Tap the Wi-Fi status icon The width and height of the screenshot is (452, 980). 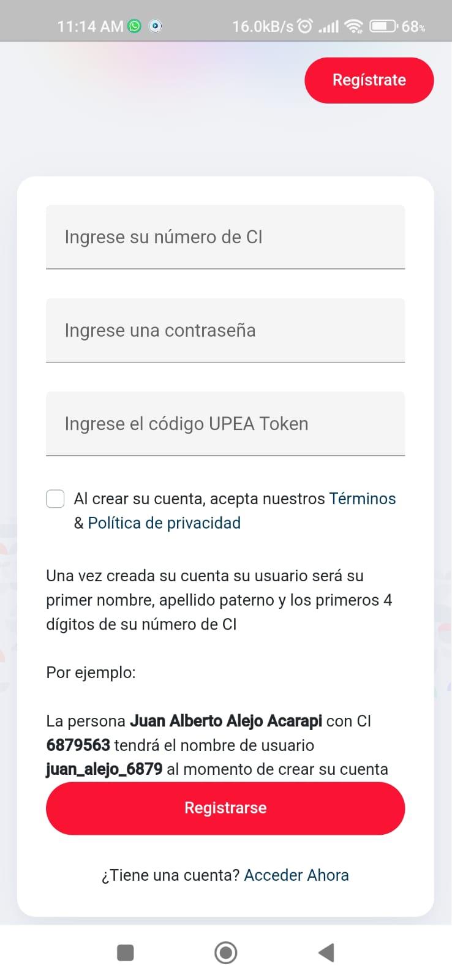pos(353,26)
